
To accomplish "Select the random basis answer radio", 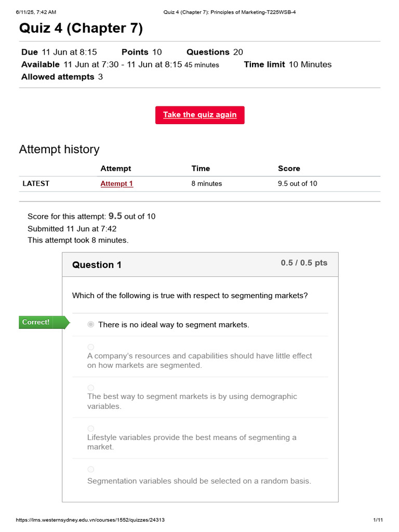I will [91, 469].
